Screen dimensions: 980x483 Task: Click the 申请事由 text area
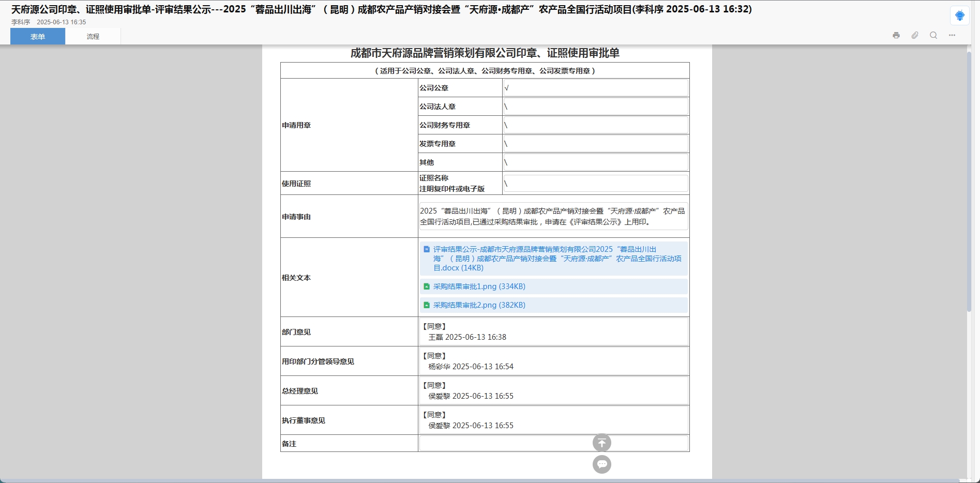(553, 216)
